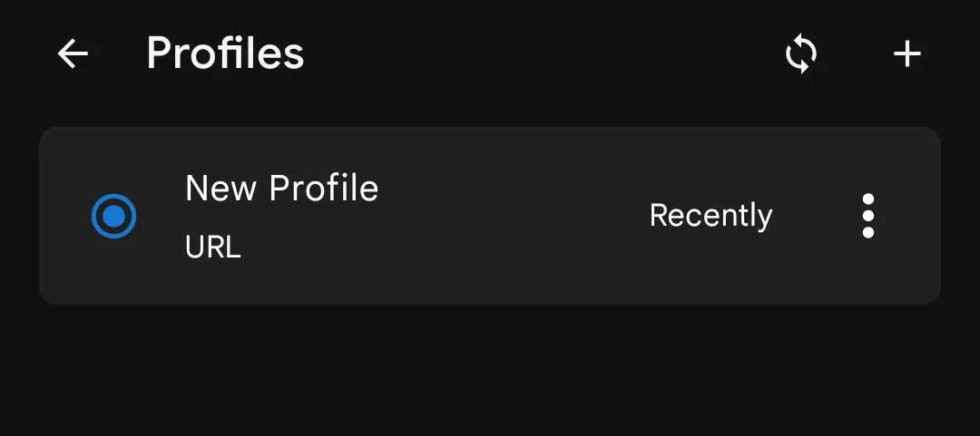Add a new profile with plus icon
The image size is (980, 436).
(x=906, y=54)
